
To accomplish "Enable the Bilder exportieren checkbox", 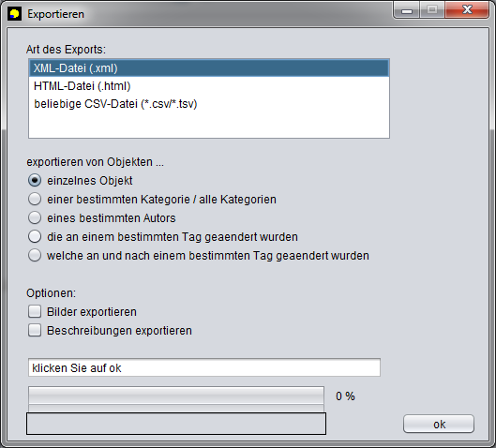I will (x=35, y=311).
